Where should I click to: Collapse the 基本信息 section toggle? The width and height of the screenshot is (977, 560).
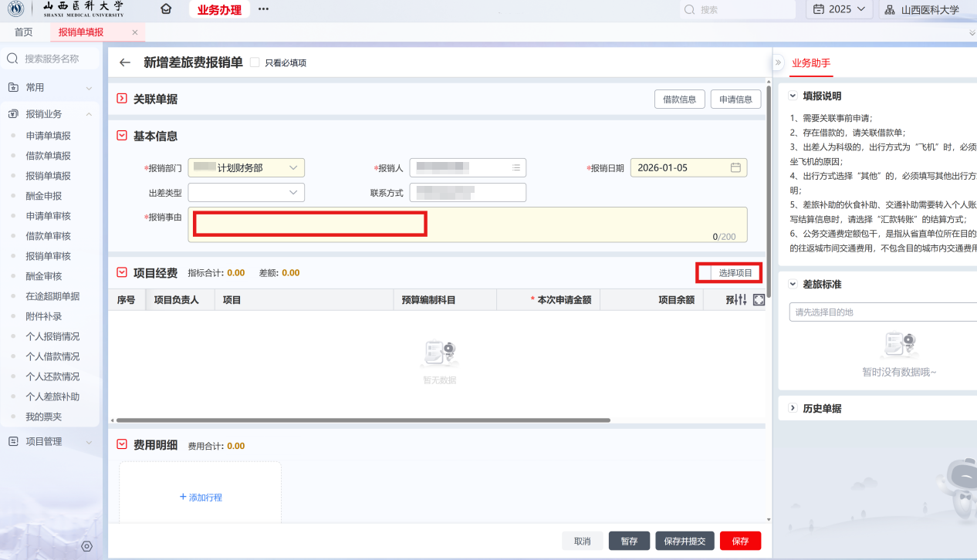pyautogui.click(x=121, y=136)
